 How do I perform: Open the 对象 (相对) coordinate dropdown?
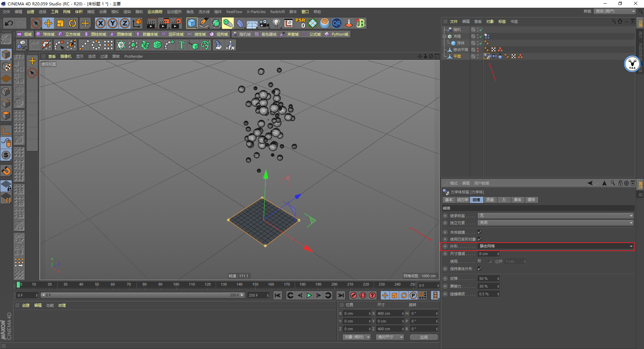click(357, 337)
